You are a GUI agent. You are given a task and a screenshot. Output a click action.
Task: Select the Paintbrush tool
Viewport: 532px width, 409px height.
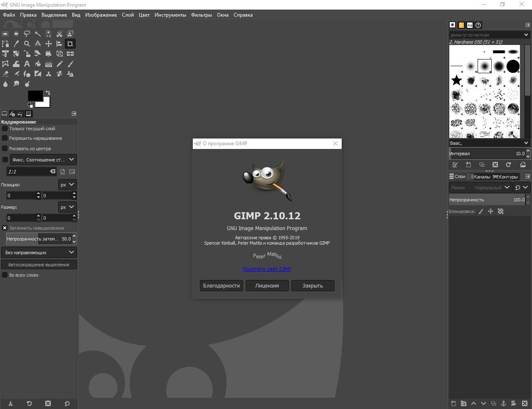coord(70,64)
